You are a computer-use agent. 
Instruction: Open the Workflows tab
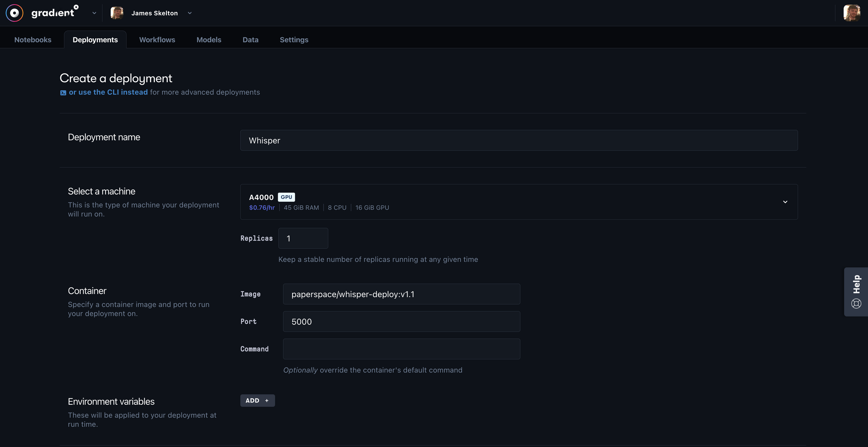tap(157, 40)
